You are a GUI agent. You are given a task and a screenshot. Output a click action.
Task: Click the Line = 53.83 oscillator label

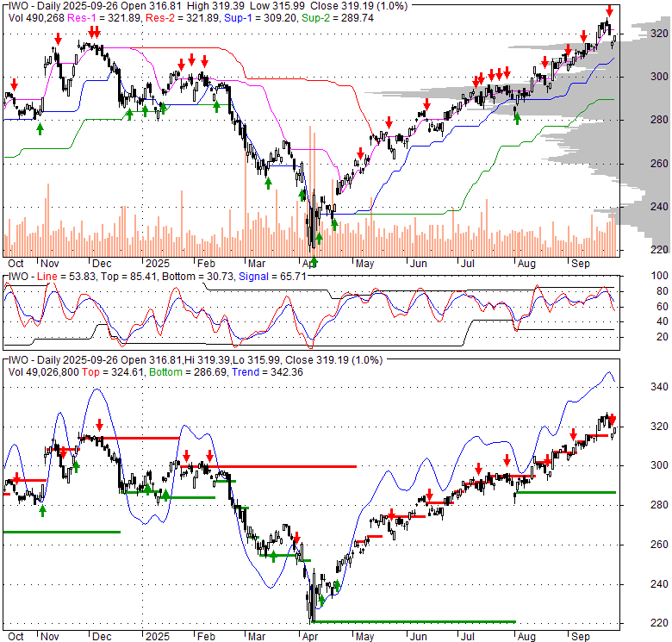(65, 277)
